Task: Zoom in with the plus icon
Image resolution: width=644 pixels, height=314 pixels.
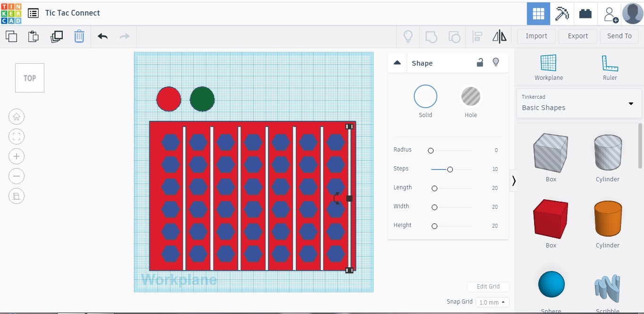Action: click(17, 156)
